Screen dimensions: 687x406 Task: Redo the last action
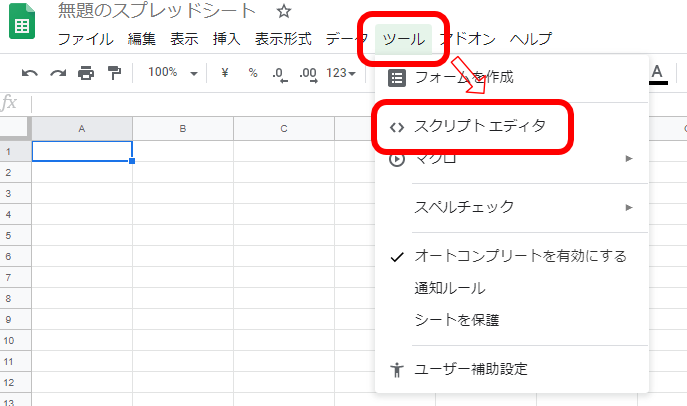tap(58, 73)
